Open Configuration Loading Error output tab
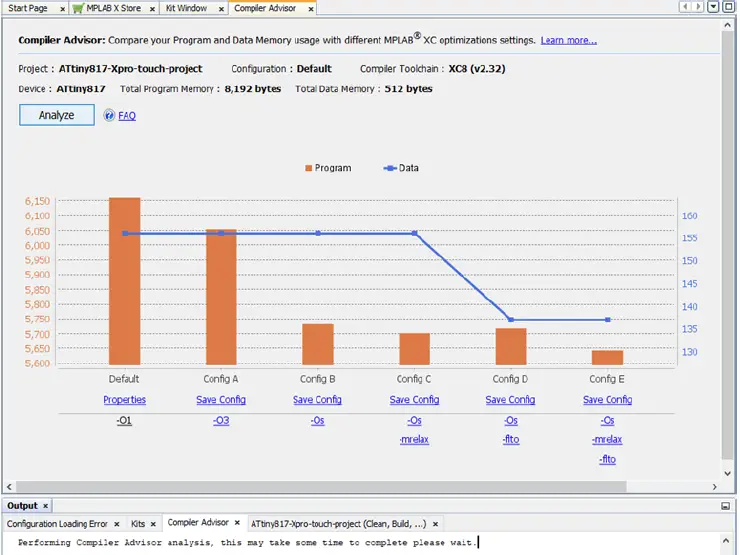Image resolution: width=740 pixels, height=555 pixels. (57, 524)
